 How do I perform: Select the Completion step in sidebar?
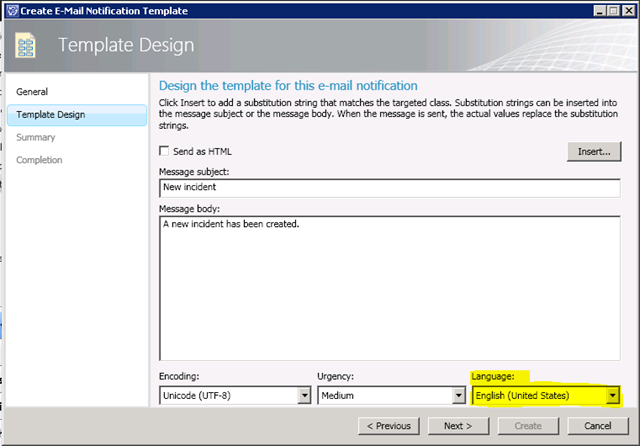pos(39,160)
